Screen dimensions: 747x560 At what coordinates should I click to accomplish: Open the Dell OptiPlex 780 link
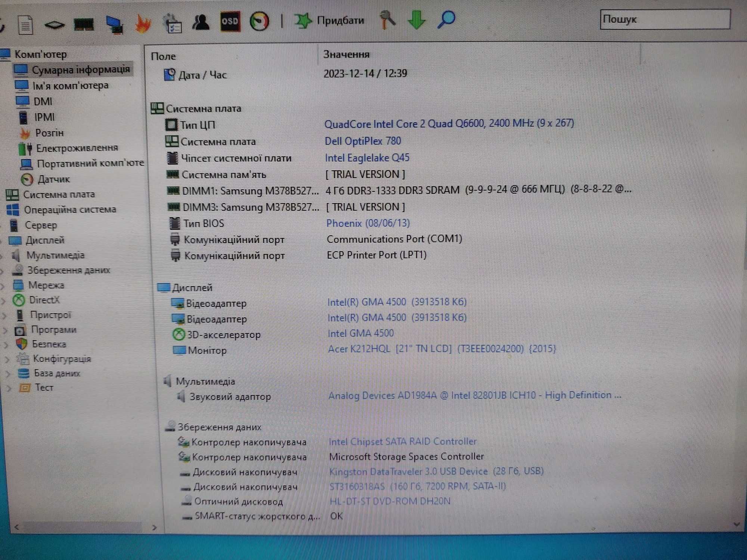363,141
